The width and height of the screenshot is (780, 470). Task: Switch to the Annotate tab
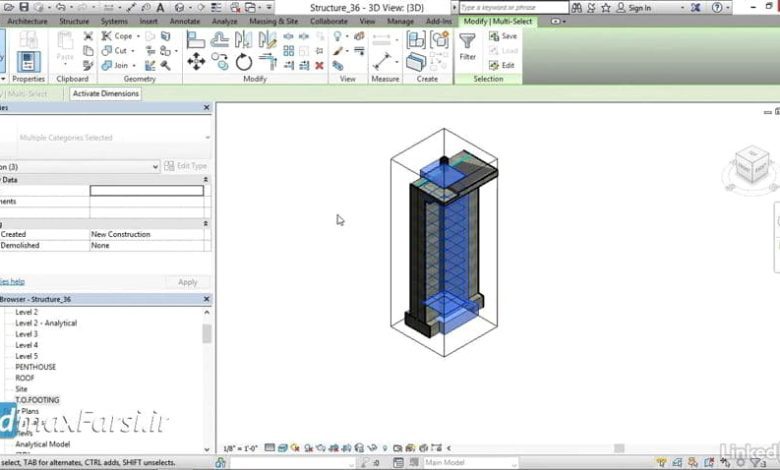[x=185, y=21]
